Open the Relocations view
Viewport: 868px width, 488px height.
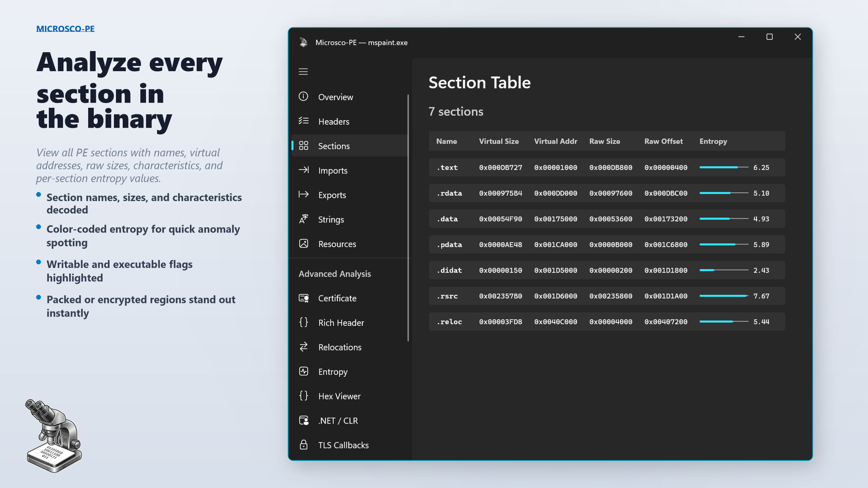(x=339, y=347)
